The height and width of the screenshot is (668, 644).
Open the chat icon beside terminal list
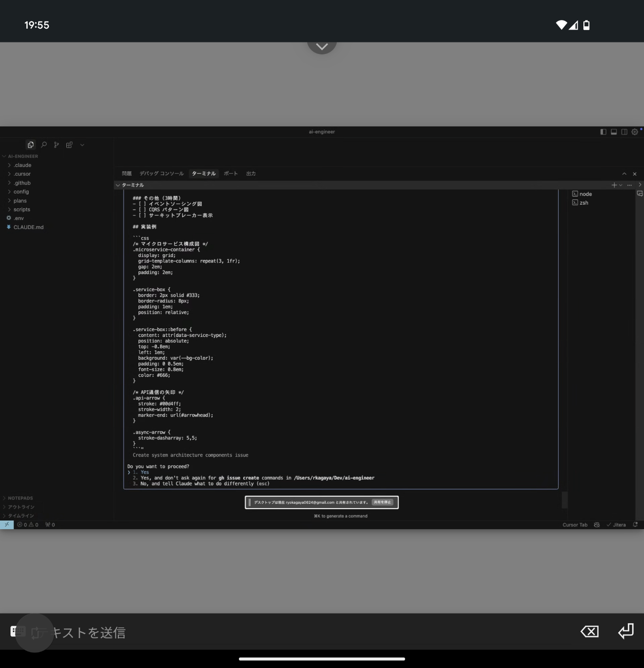pyautogui.click(x=640, y=194)
